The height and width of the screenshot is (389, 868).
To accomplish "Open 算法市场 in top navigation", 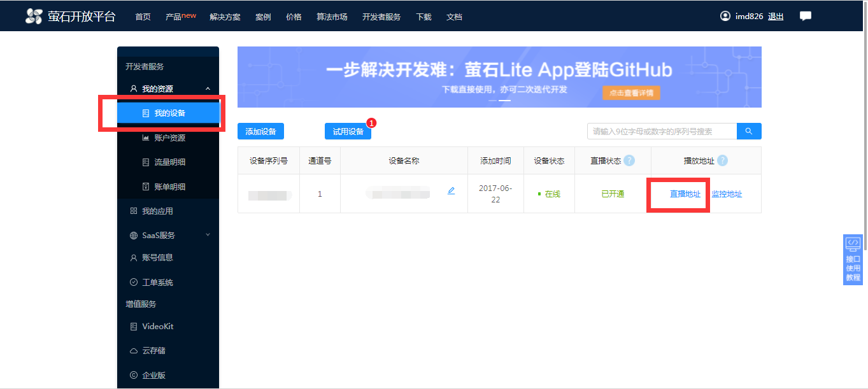I will (332, 17).
